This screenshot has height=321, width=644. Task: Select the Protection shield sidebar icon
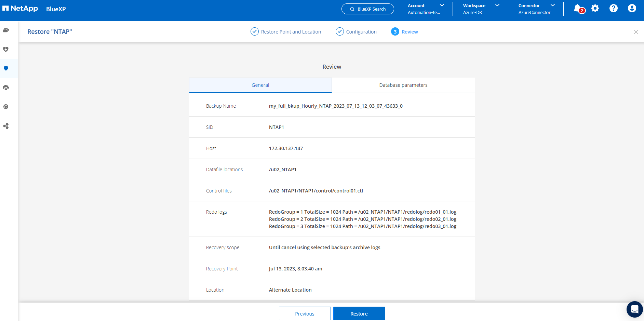pyautogui.click(x=6, y=68)
